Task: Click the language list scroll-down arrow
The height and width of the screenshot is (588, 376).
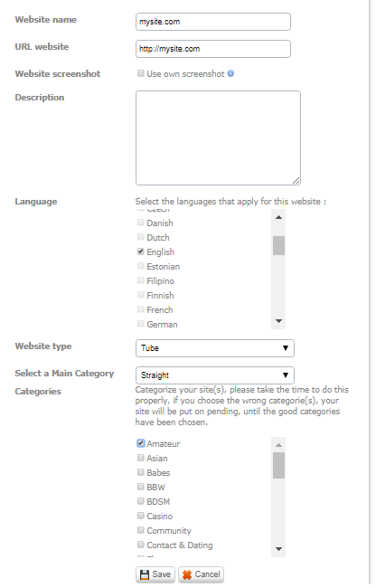Action: click(278, 321)
